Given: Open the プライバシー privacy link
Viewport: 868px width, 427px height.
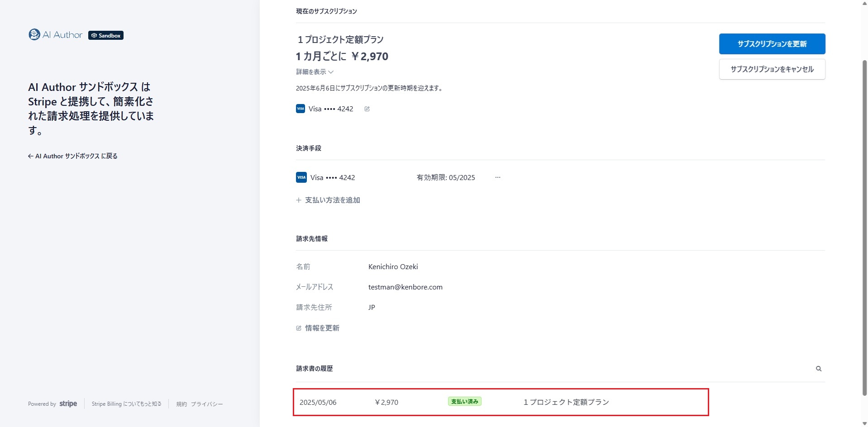Looking at the screenshot, I should tap(207, 404).
